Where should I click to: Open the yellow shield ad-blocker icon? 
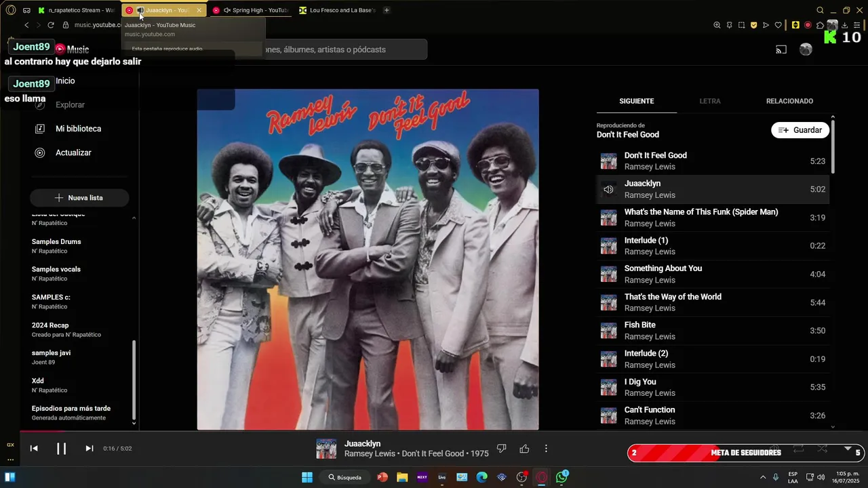click(753, 25)
